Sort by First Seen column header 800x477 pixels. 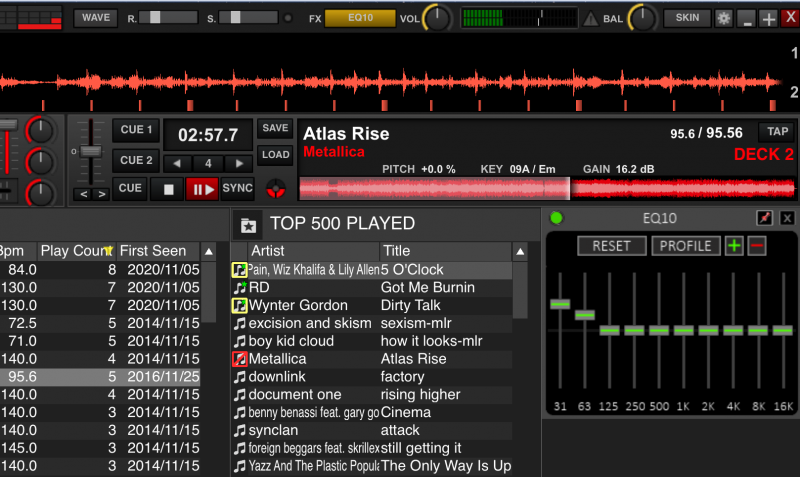(158, 251)
